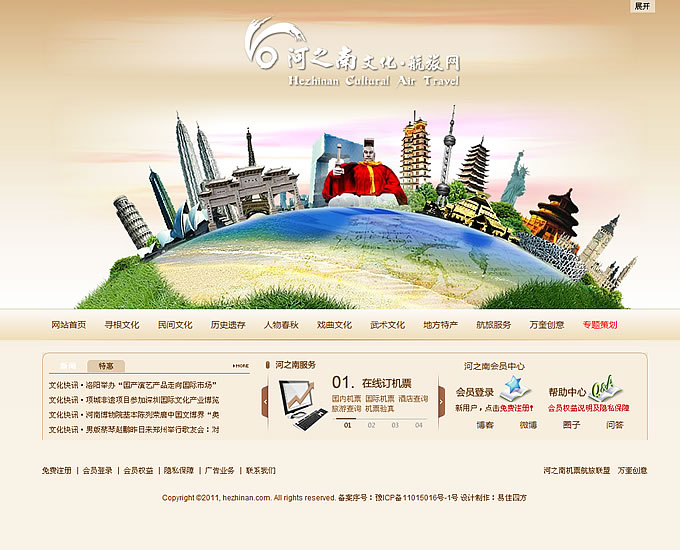Click the Q&A help center icon
The height and width of the screenshot is (550, 680).
(x=604, y=386)
